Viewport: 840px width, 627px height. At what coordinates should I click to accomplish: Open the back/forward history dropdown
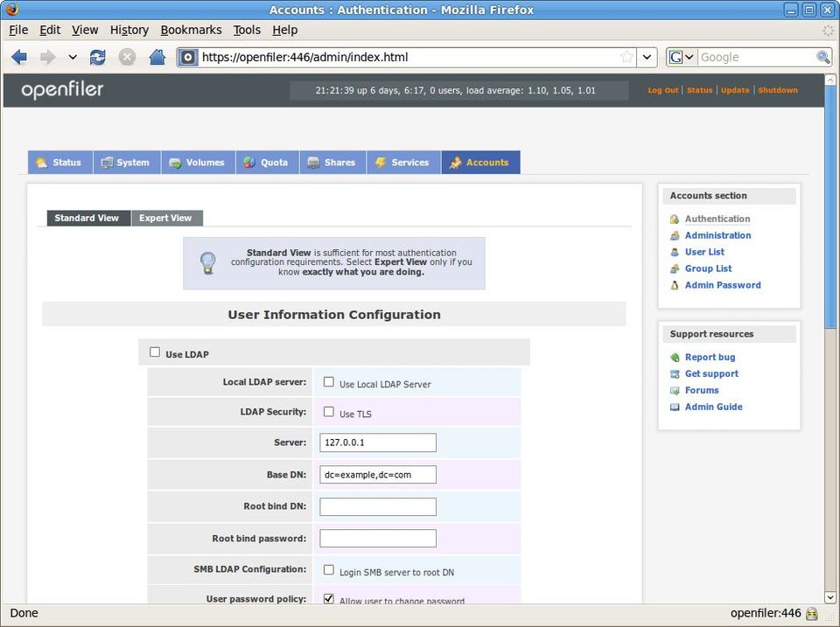pyautogui.click(x=73, y=57)
